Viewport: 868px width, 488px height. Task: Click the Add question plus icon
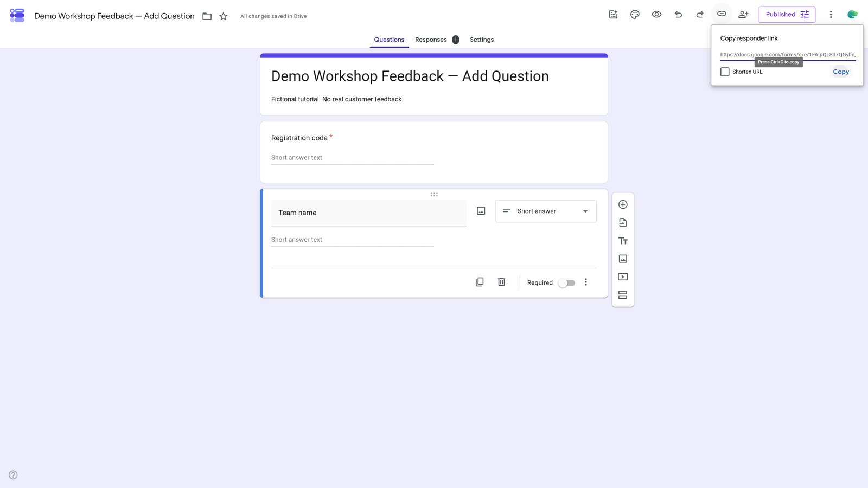[x=623, y=204]
